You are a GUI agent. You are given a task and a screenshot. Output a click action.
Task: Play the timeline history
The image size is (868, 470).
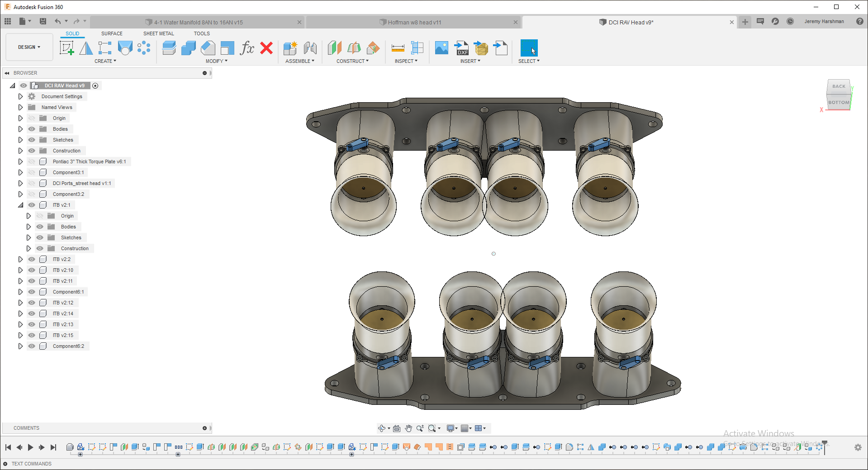click(30, 447)
